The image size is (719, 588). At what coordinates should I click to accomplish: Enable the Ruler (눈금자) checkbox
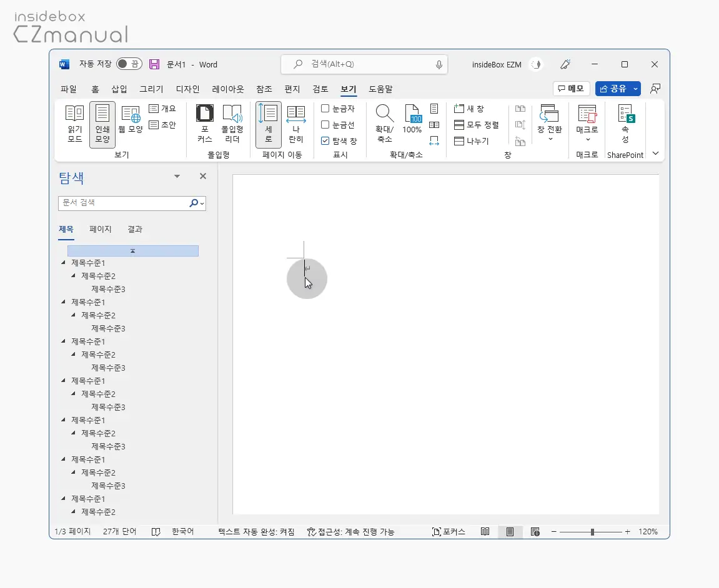325,109
